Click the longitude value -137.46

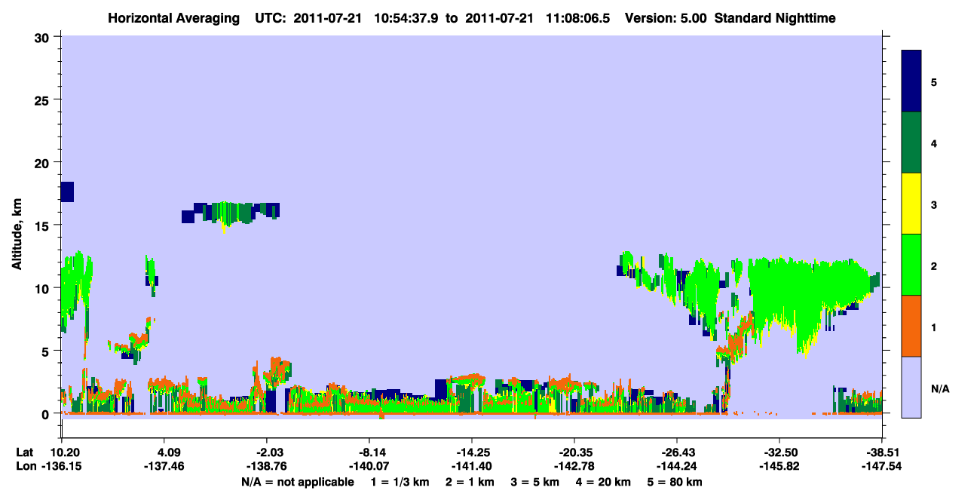point(164,467)
